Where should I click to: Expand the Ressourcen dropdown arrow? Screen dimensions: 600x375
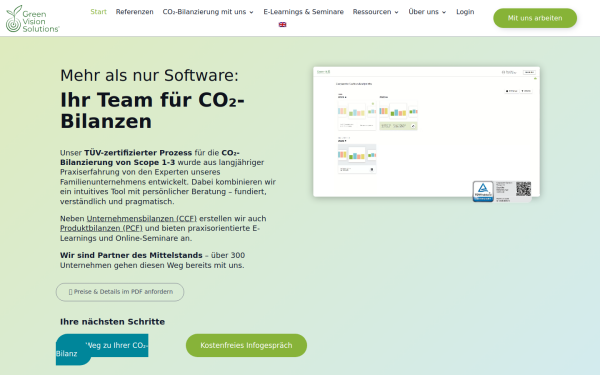[396, 12]
